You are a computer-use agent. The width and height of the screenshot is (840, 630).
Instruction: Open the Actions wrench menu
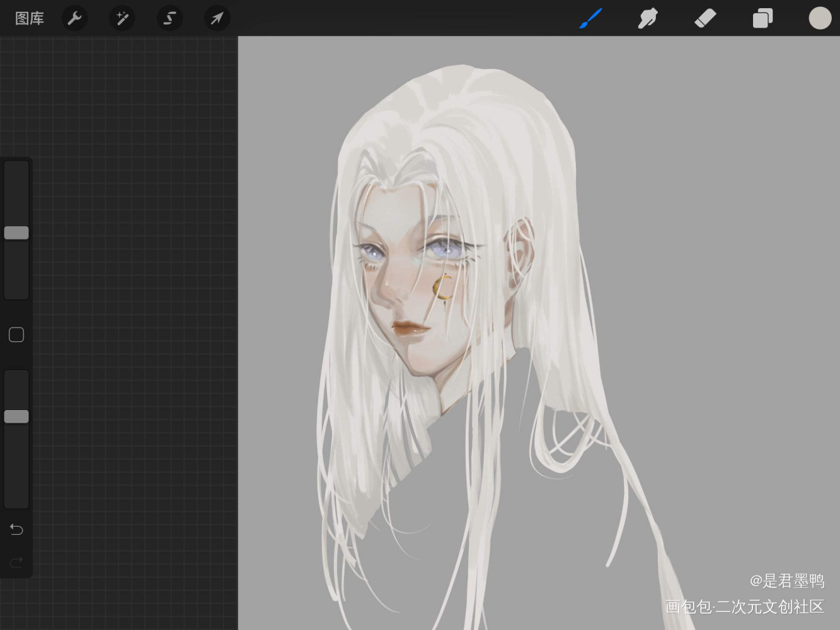(74, 18)
